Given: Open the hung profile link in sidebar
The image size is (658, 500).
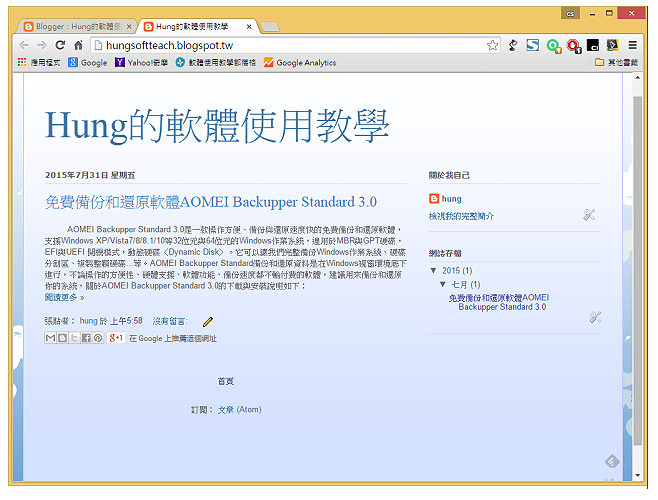Looking at the screenshot, I should coord(452,199).
